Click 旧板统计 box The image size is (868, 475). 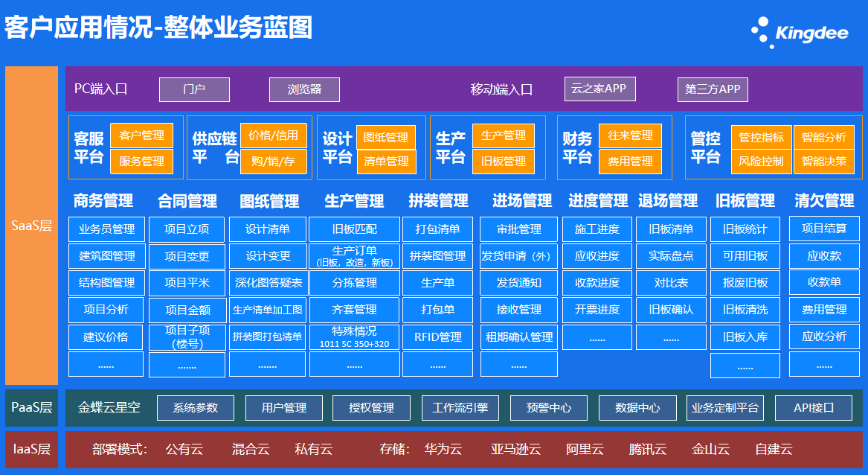pos(745,229)
